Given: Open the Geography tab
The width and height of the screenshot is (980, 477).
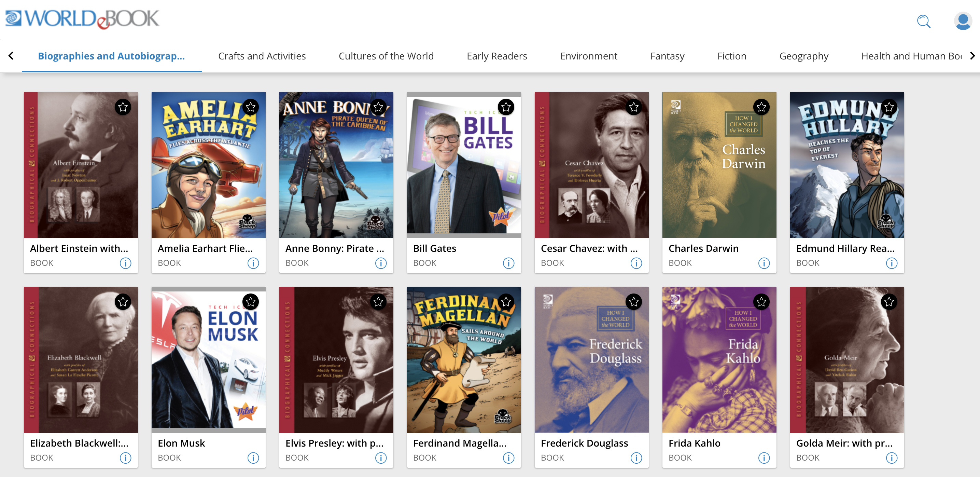Looking at the screenshot, I should [x=803, y=56].
